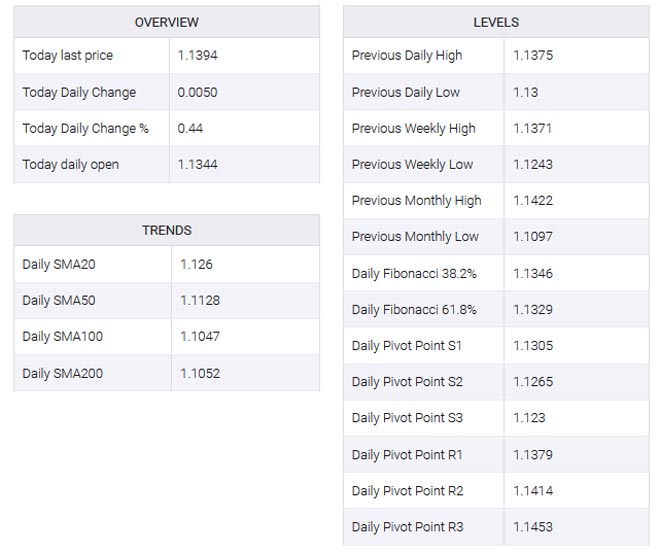The image size is (660, 553).
Task: Click the Daily Fibonacci 38.2% label
Action: [x=414, y=273]
